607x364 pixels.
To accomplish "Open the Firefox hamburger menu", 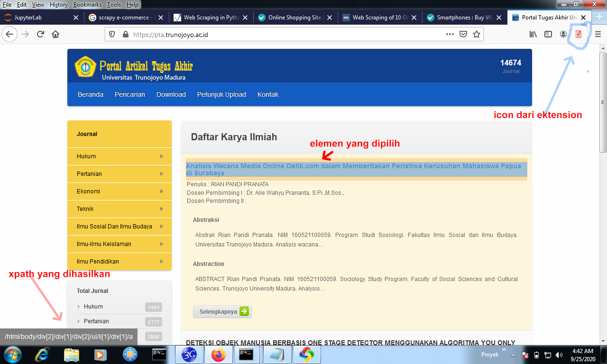I will (598, 34).
